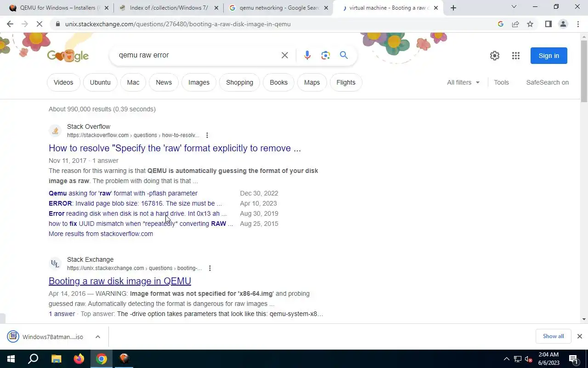Viewport: 588px width, 368px height.
Task: Open More results from stackoverflow.com
Action: [101, 234]
